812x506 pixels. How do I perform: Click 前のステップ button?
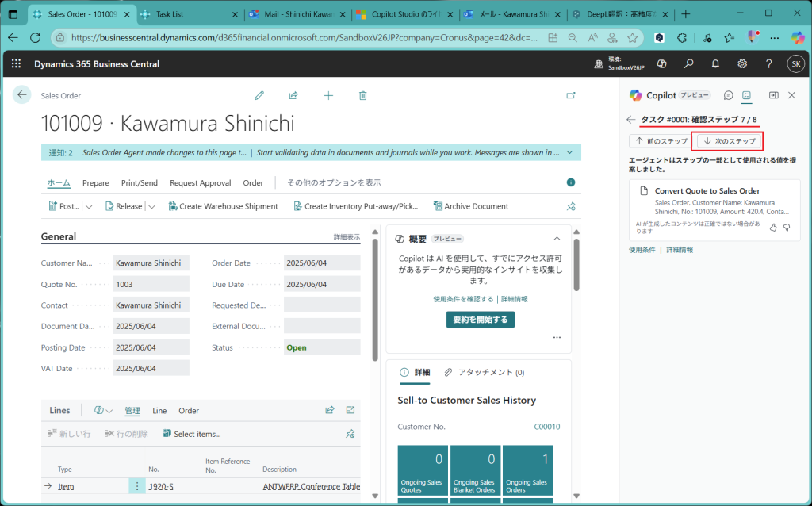pyautogui.click(x=661, y=141)
